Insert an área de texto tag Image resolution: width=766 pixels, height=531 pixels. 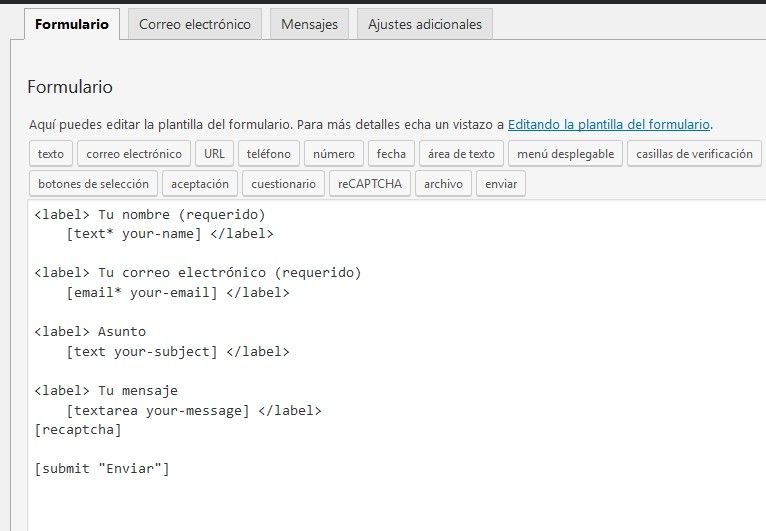click(461, 154)
